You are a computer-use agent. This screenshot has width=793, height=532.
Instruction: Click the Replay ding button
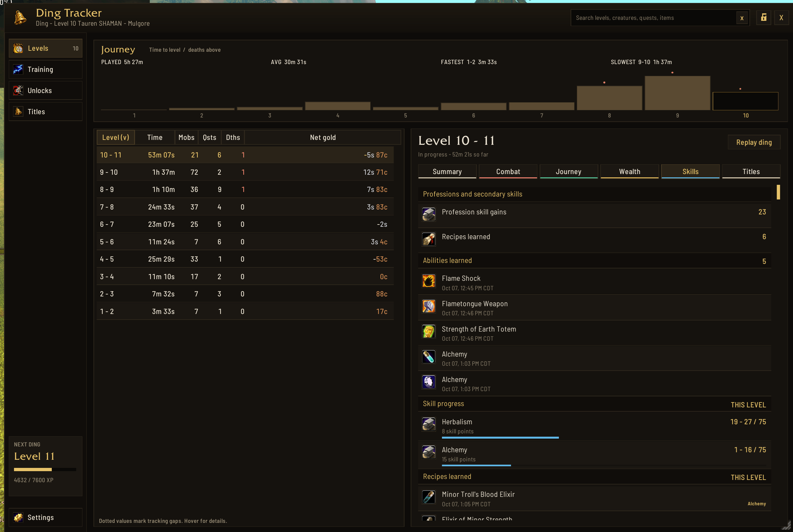(x=754, y=142)
